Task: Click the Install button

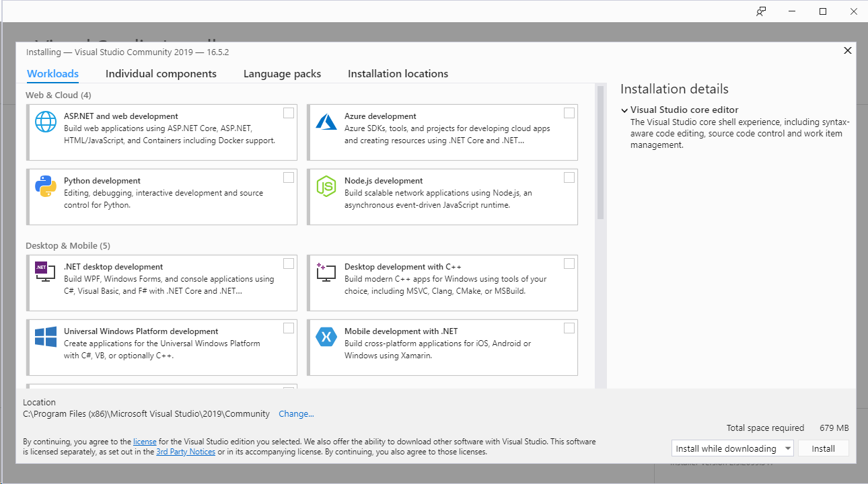Action: (x=823, y=448)
